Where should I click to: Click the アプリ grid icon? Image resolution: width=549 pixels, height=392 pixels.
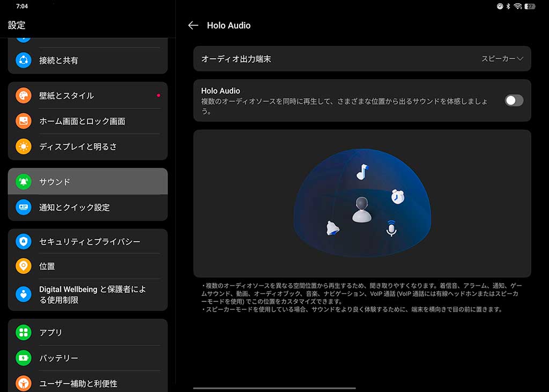[24, 332]
